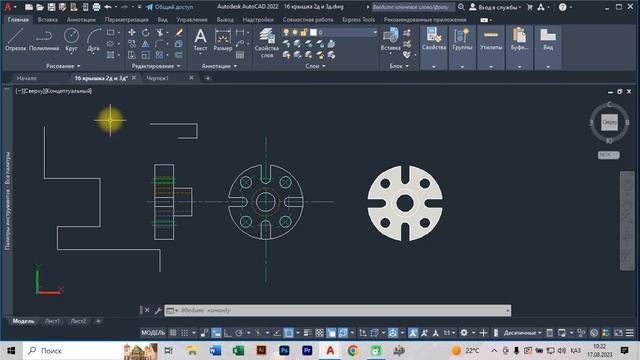Click the Array tool icon
This screenshot has width=640, height=360.
(159, 55)
